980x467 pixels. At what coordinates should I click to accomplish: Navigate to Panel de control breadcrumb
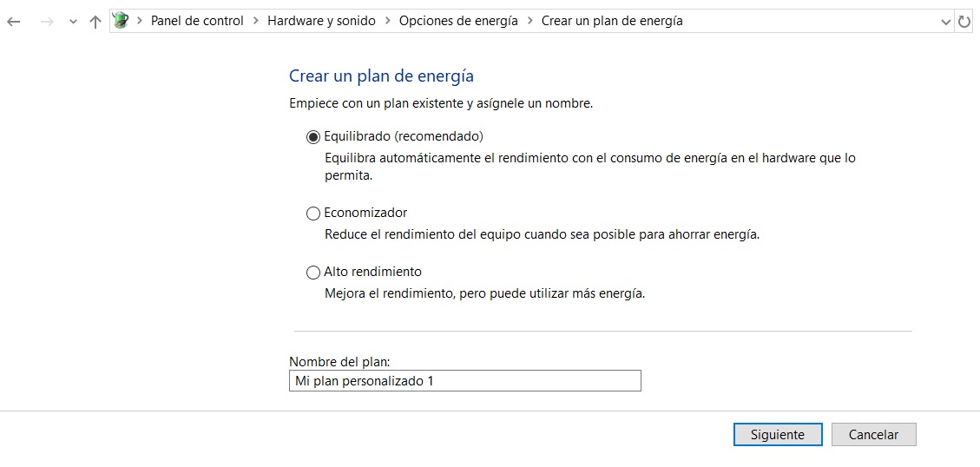197,21
